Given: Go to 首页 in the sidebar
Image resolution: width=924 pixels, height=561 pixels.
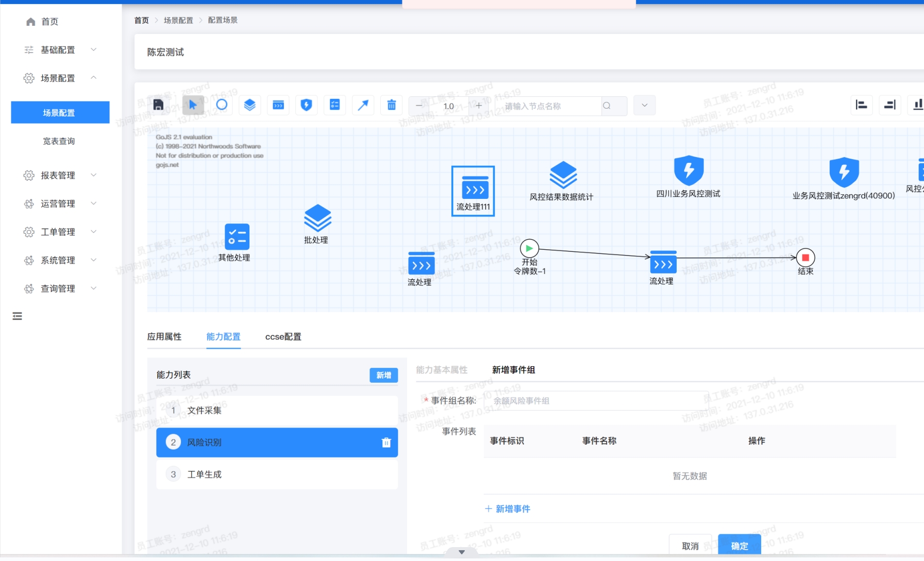Looking at the screenshot, I should coord(49,22).
